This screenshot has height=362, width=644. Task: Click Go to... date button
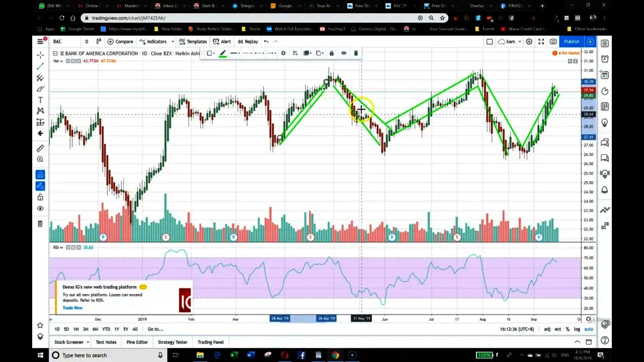(x=155, y=329)
